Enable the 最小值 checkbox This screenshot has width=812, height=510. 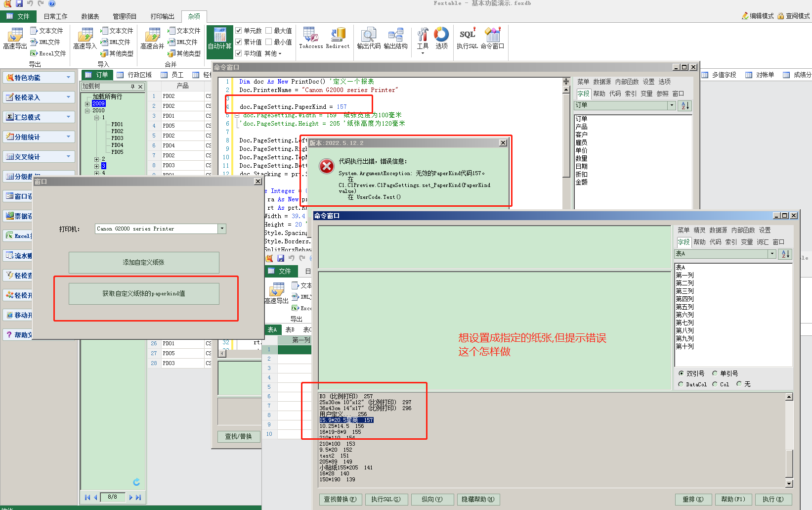coord(269,42)
